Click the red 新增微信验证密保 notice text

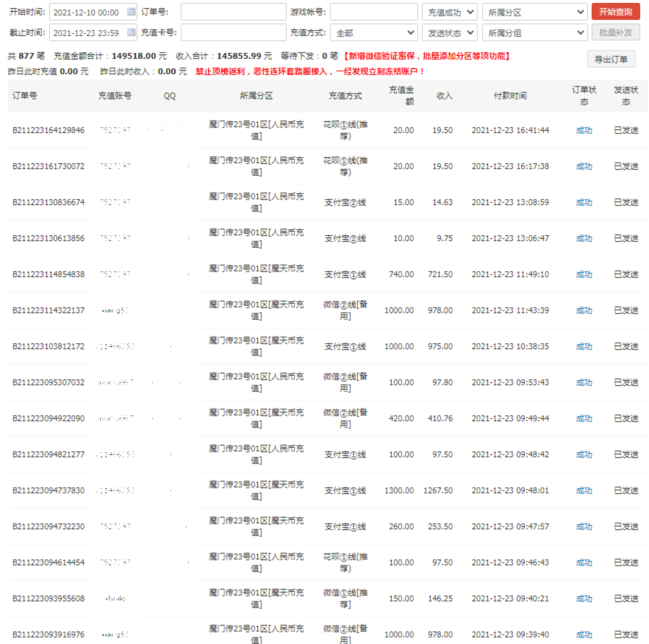pos(427,56)
